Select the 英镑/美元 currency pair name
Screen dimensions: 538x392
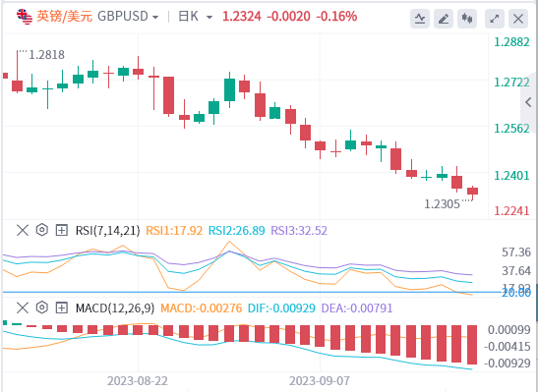pyautogui.click(x=65, y=16)
